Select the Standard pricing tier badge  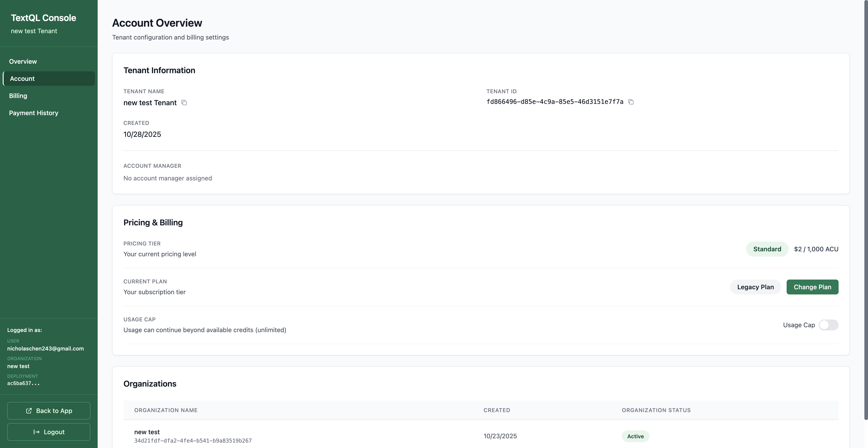(767, 249)
